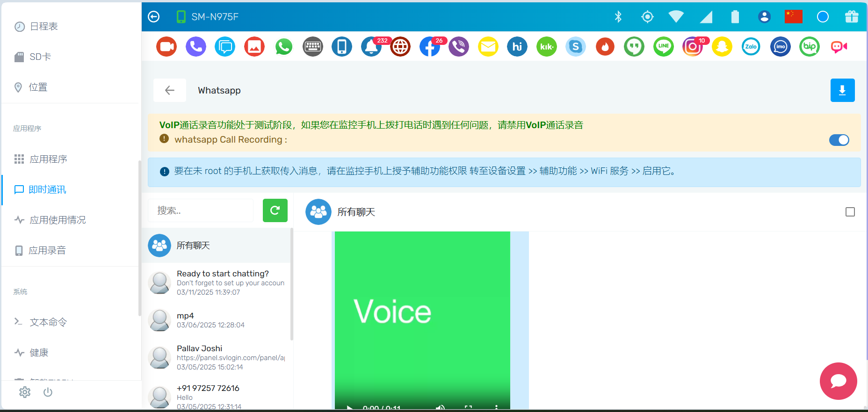The width and height of the screenshot is (868, 412).
Task: Open the Hike 'hi' messenger icon
Action: coord(517,46)
